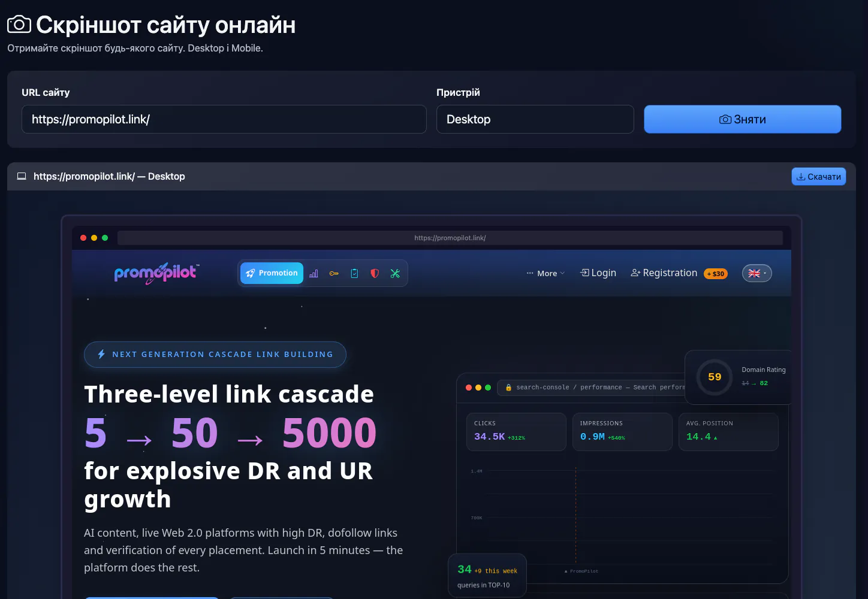The image size is (868, 599).
Task: Click the IMPRESSIONS 0.9M stat card
Action: pyautogui.click(x=622, y=432)
